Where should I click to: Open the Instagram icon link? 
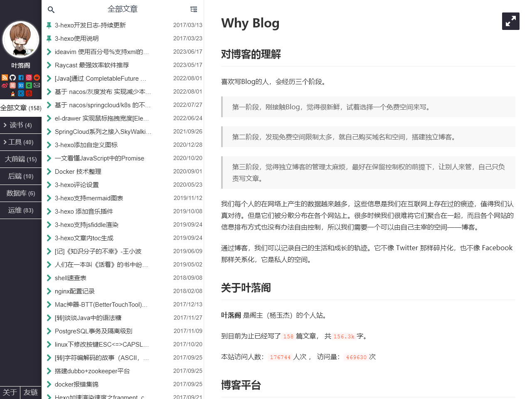point(29,77)
